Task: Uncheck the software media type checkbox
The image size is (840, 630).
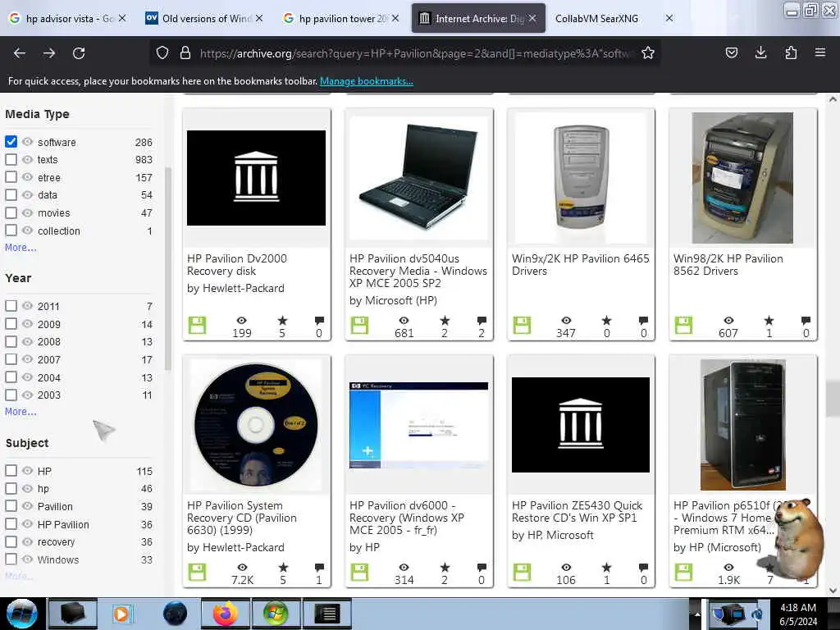Action: [11, 141]
